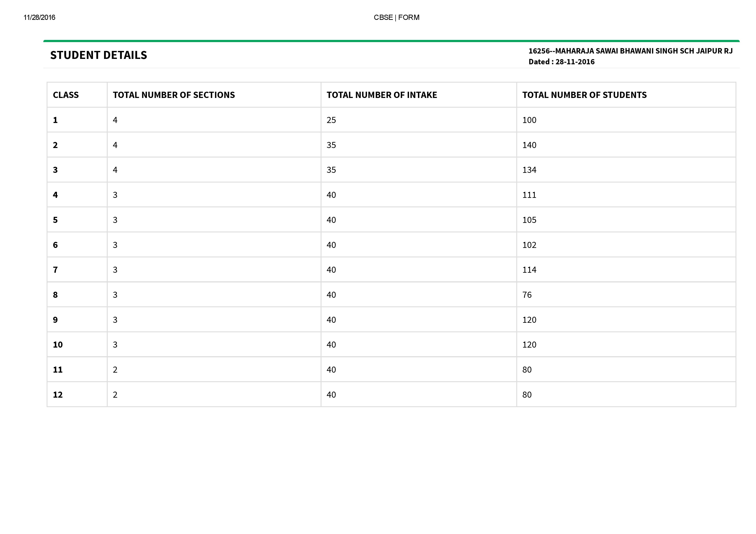
Task: Click TOTAL NUMBER OF INTAKE header
Action: point(382,95)
